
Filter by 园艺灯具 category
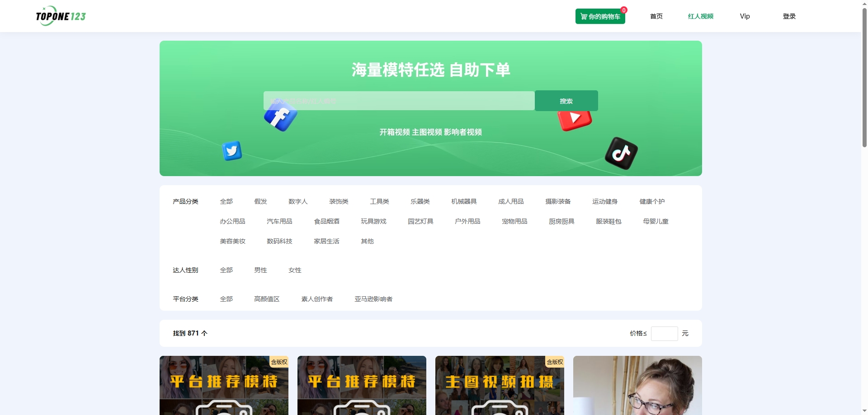420,221
